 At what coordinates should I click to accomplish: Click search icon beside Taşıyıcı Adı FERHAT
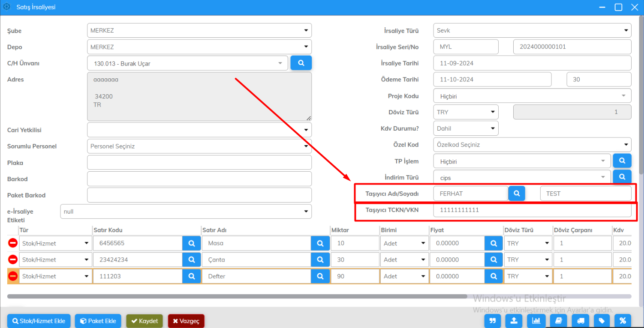point(517,194)
